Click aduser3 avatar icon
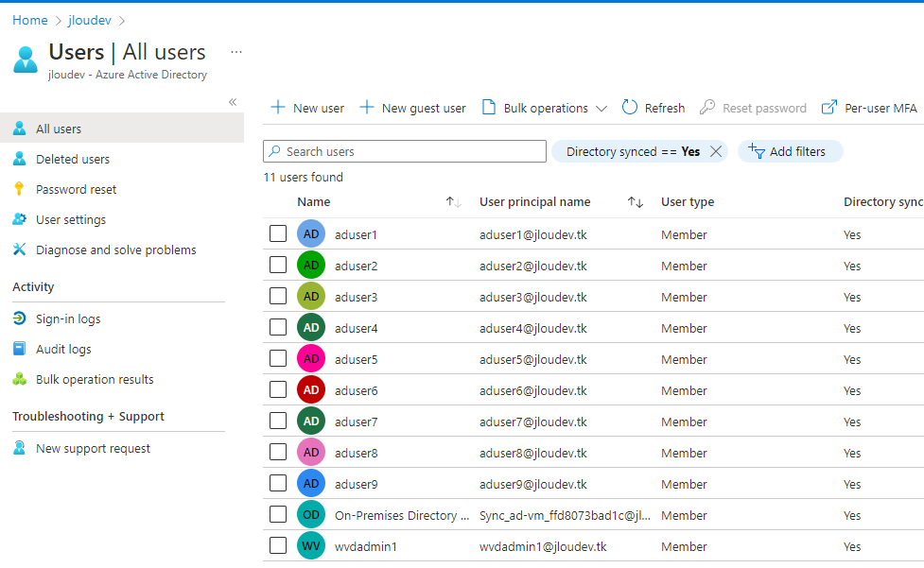The height and width of the screenshot is (568, 924). (311, 296)
